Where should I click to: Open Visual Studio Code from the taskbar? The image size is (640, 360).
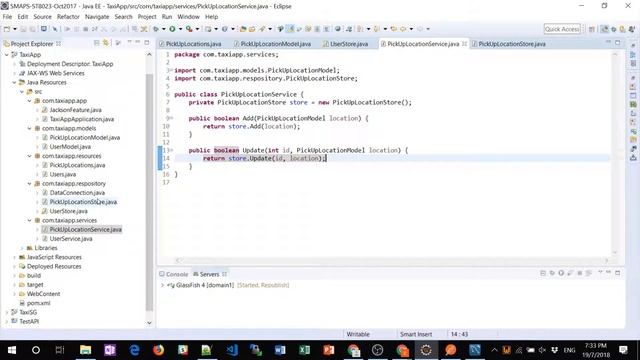pyautogui.click(x=231, y=350)
